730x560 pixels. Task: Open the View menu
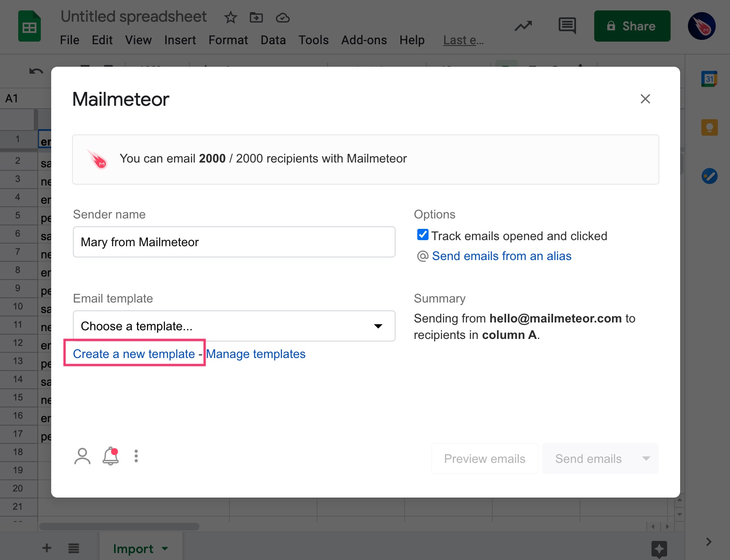[138, 40]
